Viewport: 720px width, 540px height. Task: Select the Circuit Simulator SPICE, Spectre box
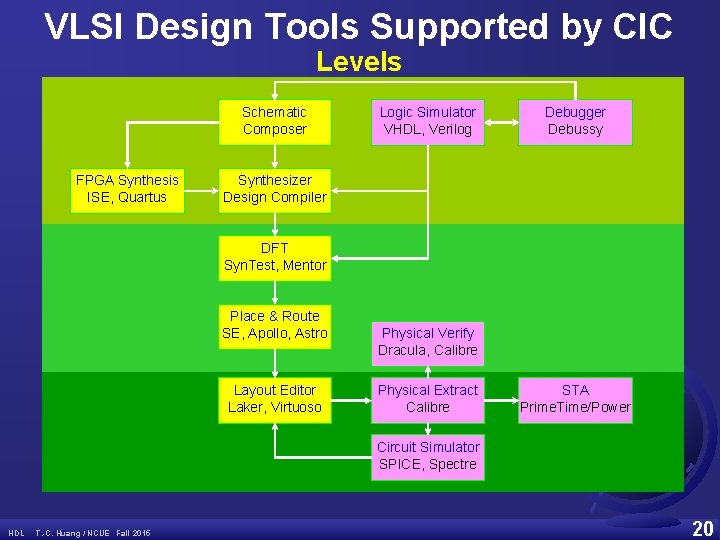428,457
